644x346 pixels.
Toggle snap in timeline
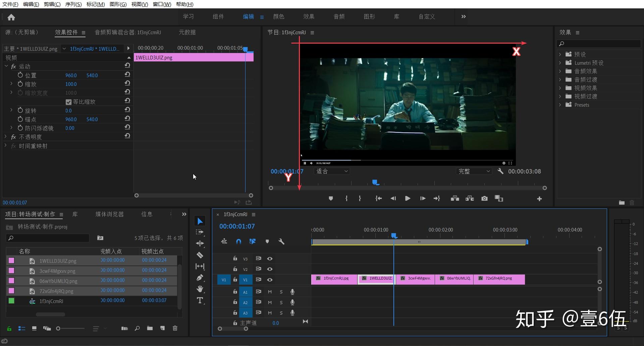(238, 241)
